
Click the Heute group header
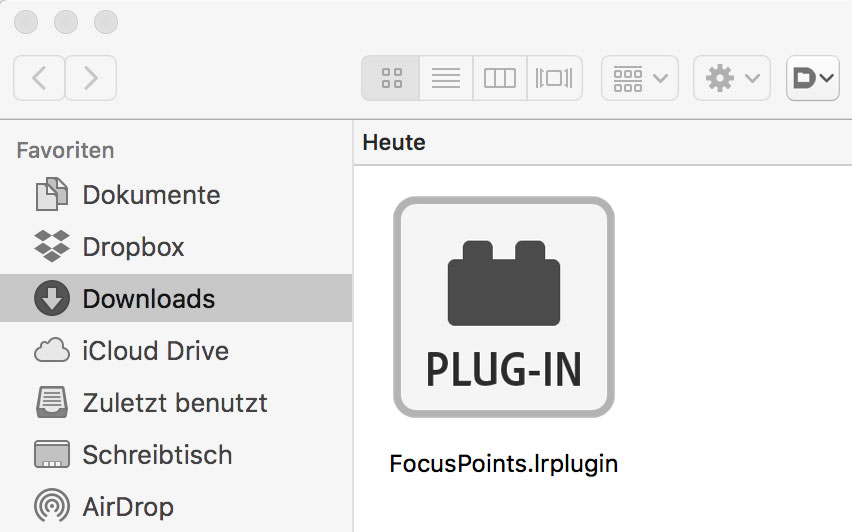pos(394,143)
